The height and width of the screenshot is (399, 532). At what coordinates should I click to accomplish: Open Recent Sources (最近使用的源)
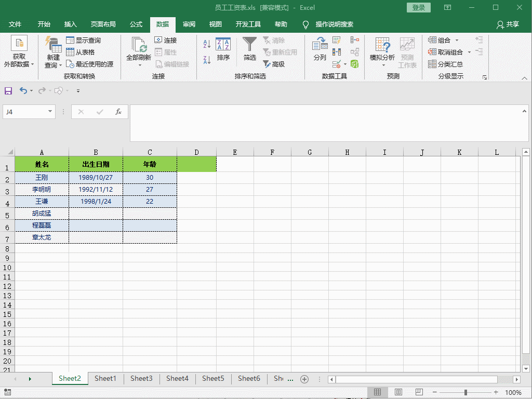(89, 64)
